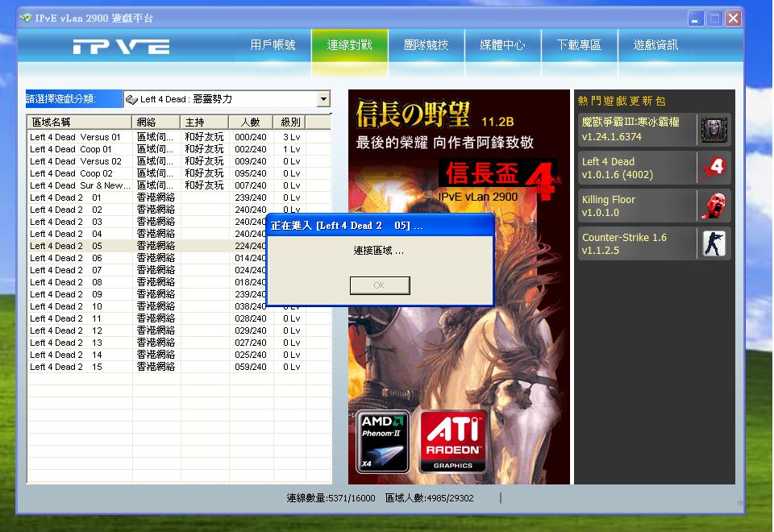
Task: Select row Left 4 Dead 2 03
Action: pos(148,222)
